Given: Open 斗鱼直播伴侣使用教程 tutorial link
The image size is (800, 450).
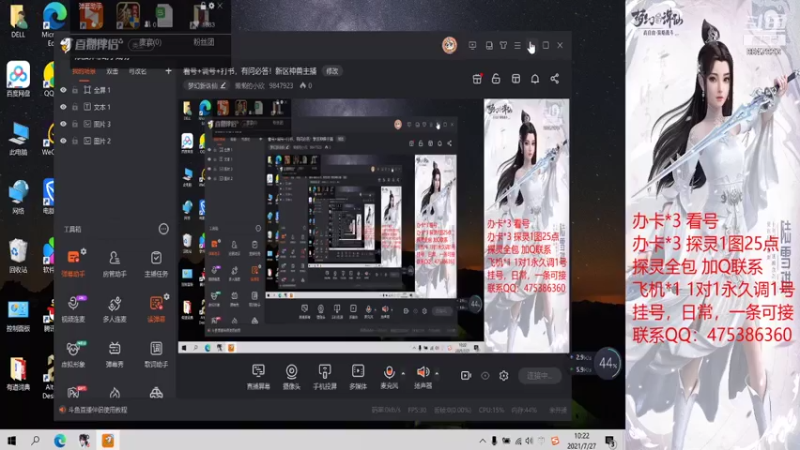Looking at the screenshot, I should tap(97, 410).
